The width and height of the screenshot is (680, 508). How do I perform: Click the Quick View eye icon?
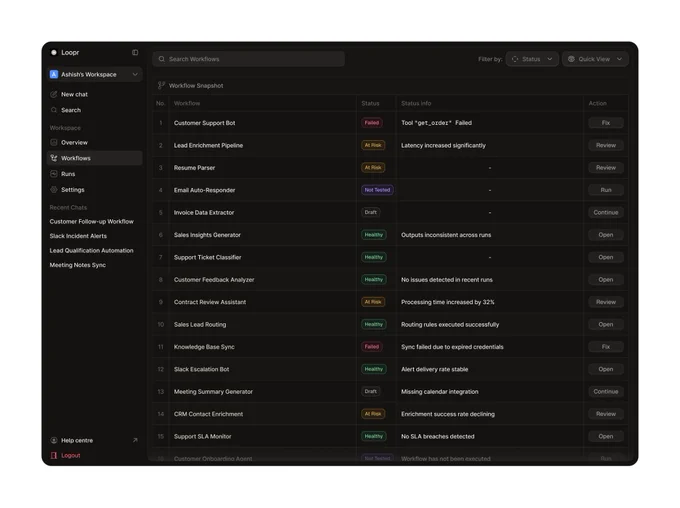(x=571, y=59)
